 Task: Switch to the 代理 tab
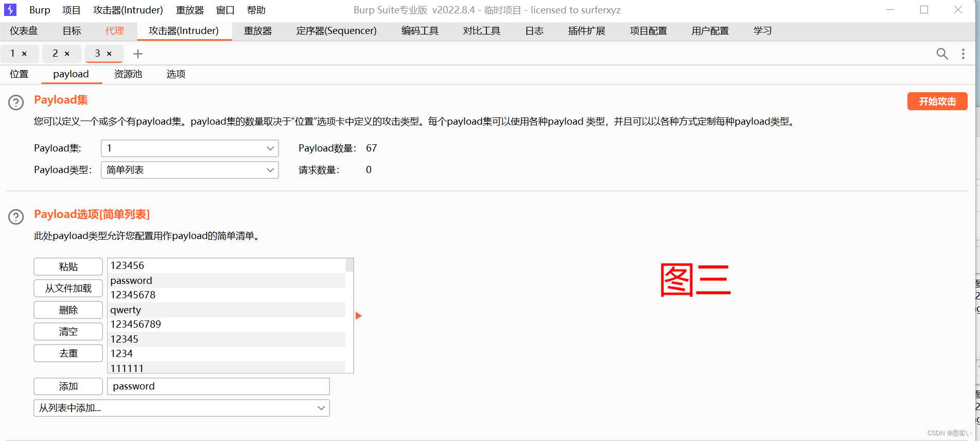115,31
